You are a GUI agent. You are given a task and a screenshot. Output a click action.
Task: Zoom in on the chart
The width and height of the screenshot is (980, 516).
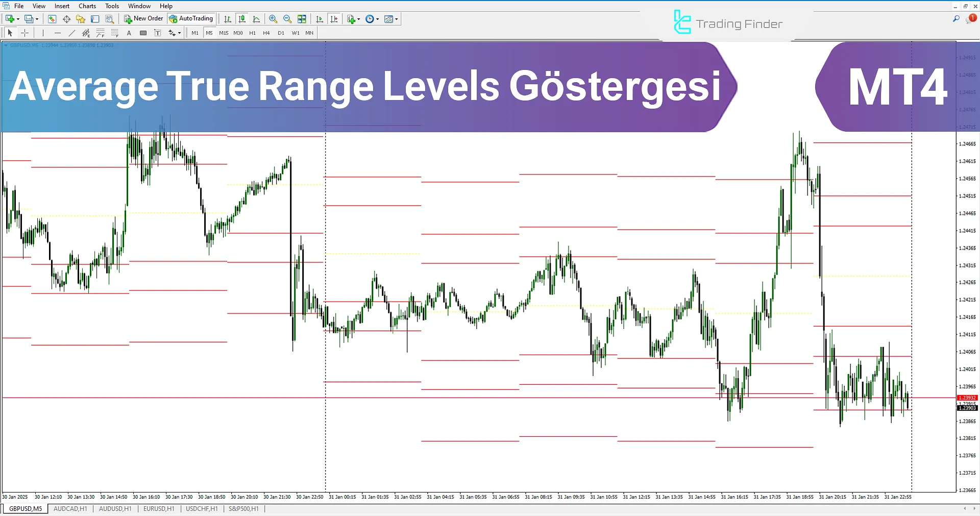(x=273, y=19)
